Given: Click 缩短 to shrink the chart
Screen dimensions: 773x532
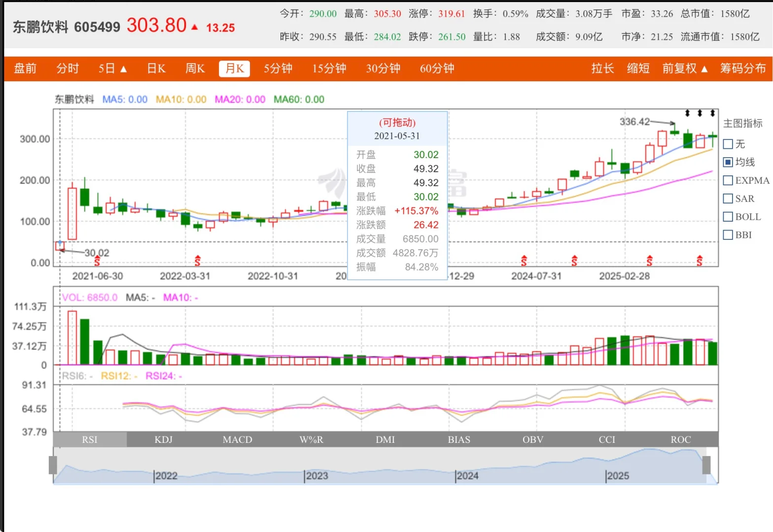Looking at the screenshot, I should [x=638, y=68].
